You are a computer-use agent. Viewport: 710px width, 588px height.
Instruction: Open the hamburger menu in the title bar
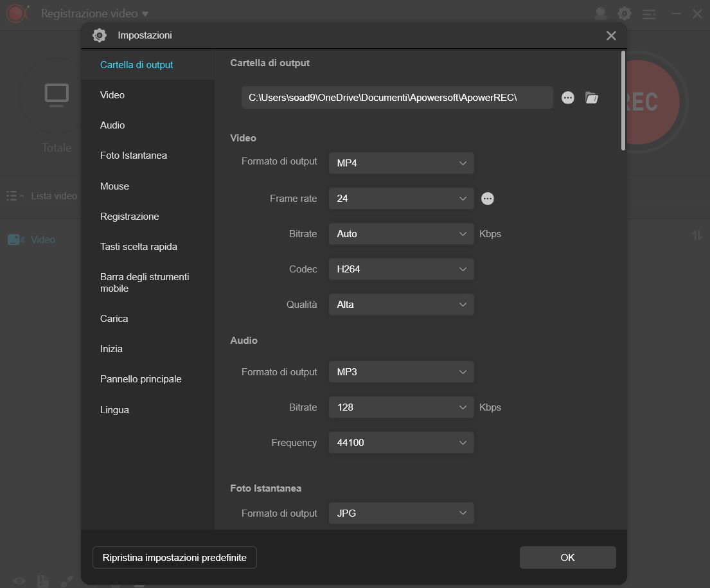[x=649, y=13]
